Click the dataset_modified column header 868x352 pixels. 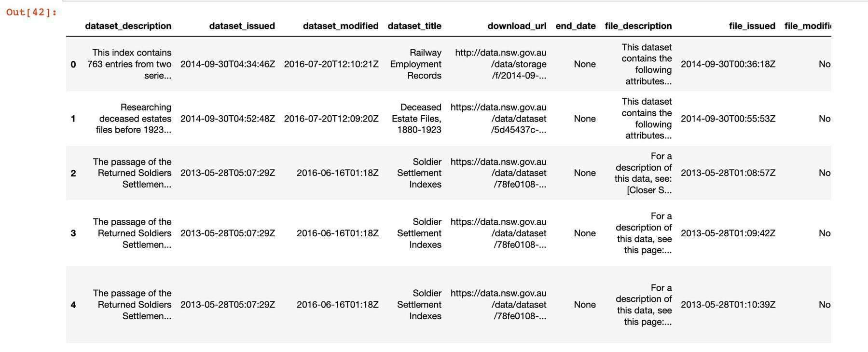pos(341,26)
